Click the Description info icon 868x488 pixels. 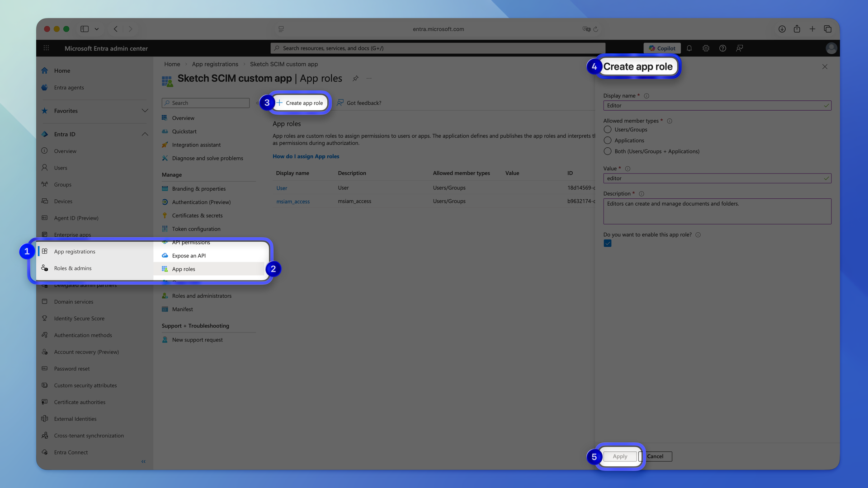tap(642, 194)
